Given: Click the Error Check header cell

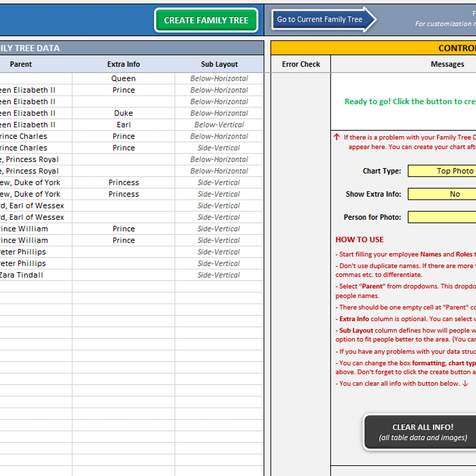Looking at the screenshot, I should [x=301, y=64].
